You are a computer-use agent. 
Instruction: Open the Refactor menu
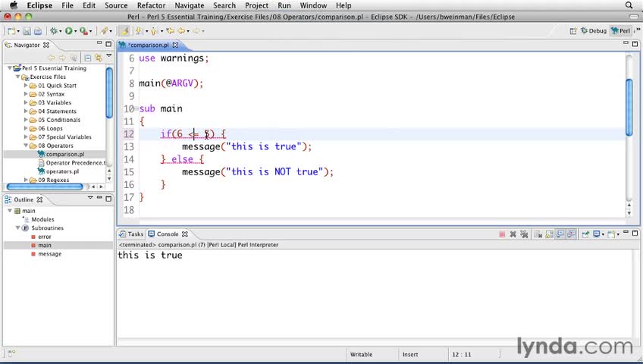151,5
